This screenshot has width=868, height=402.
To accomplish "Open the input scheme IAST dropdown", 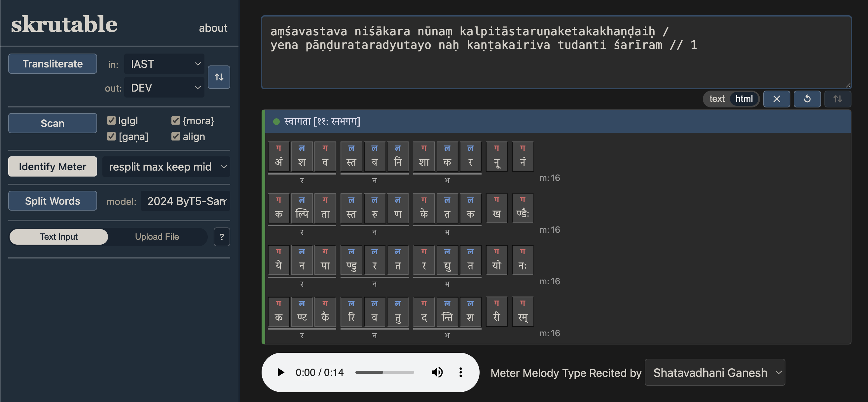I will [164, 64].
